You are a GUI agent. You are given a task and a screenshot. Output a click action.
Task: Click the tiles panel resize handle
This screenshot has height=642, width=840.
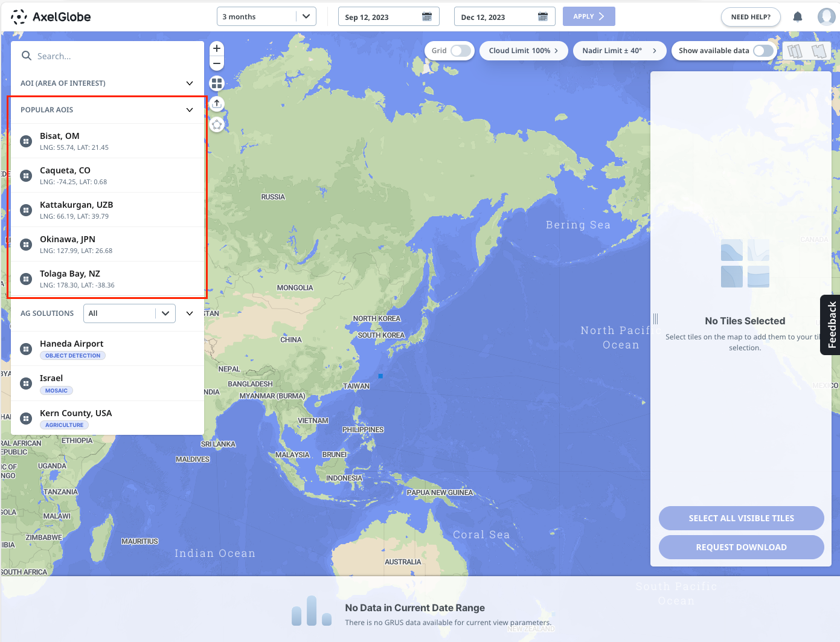(655, 319)
